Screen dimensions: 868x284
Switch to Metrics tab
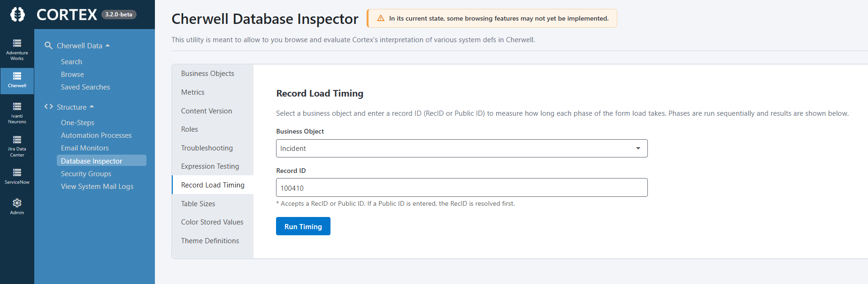213,92
